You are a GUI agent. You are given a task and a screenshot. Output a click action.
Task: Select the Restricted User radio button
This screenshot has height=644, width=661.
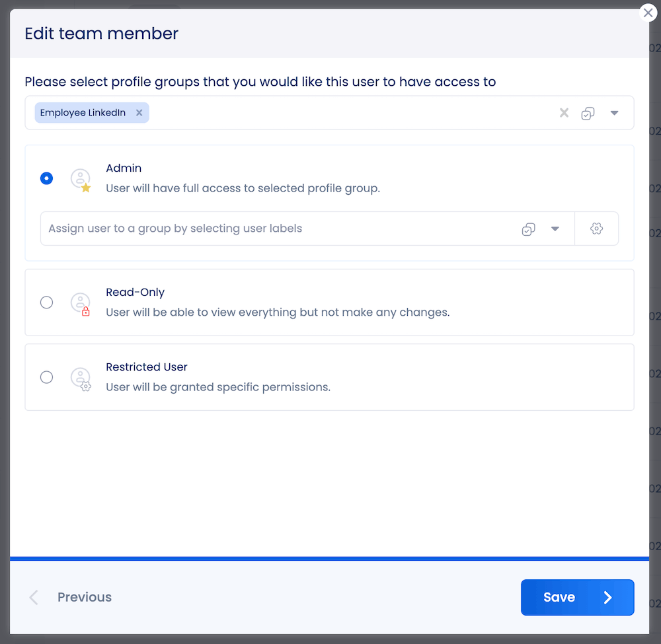pos(46,377)
